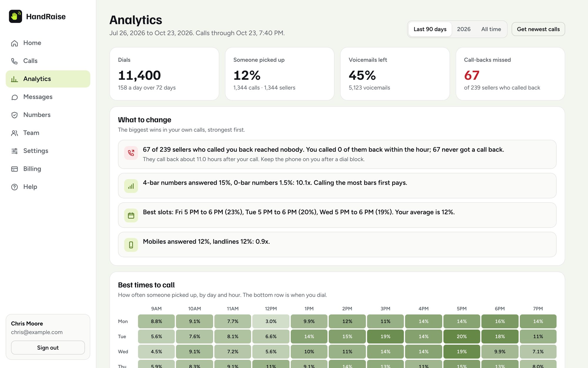
Task: Select the Last 90 days range
Action: (430, 29)
